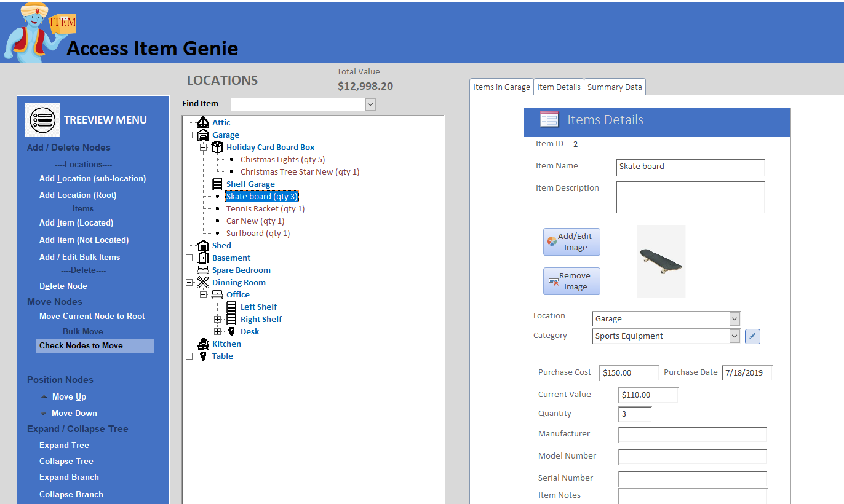844x504 pixels.
Task: Click the Holiday Card Board Box icon
Action: point(217,147)
